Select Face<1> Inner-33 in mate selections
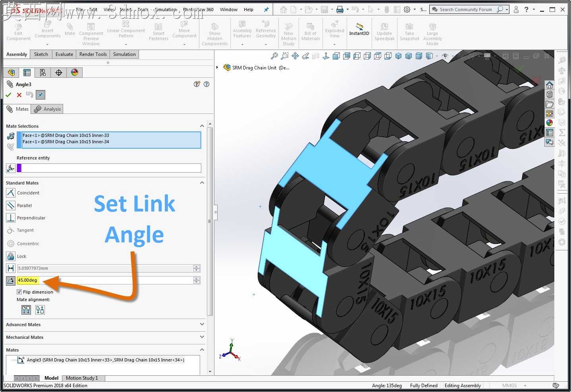Viewport: 571px width, 392px height. click(66, 135)
